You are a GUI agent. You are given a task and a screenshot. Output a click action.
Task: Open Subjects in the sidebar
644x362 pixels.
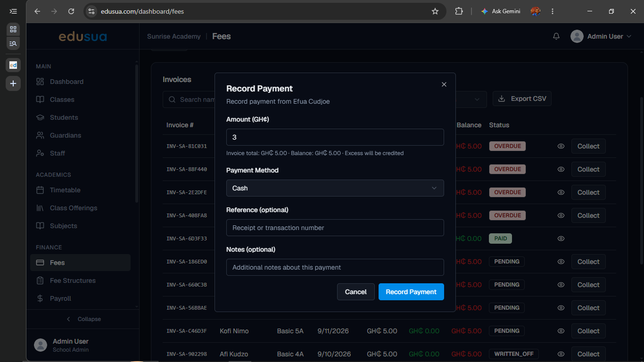pyautogui.click(x=80, y=226)
